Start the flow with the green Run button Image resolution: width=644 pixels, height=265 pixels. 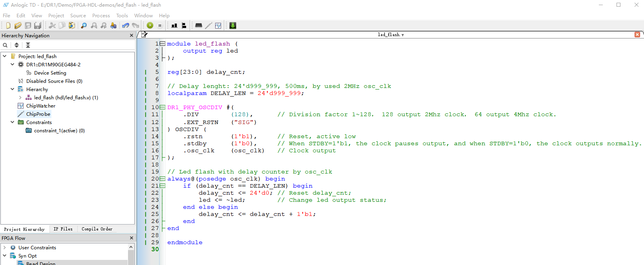tap(150, 26)
